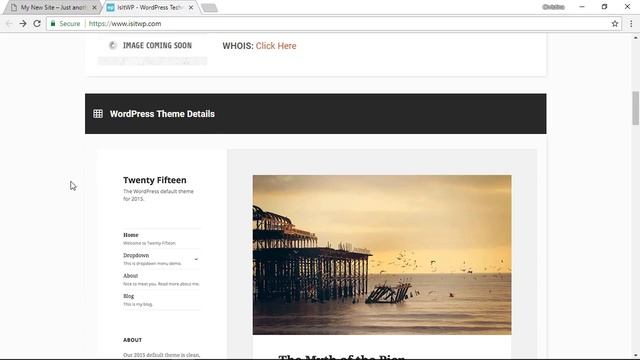640x360 pixels.
Task: Open Home menu item in theme preview
Action: [131, 235]
